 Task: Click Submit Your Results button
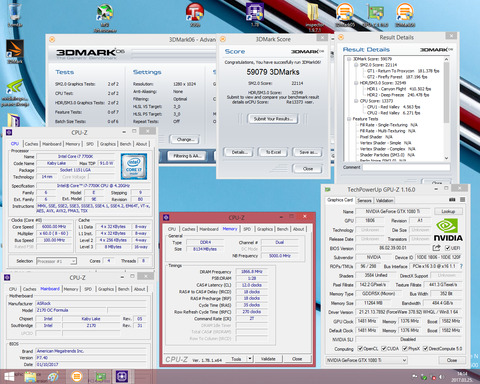coord(273,119)
